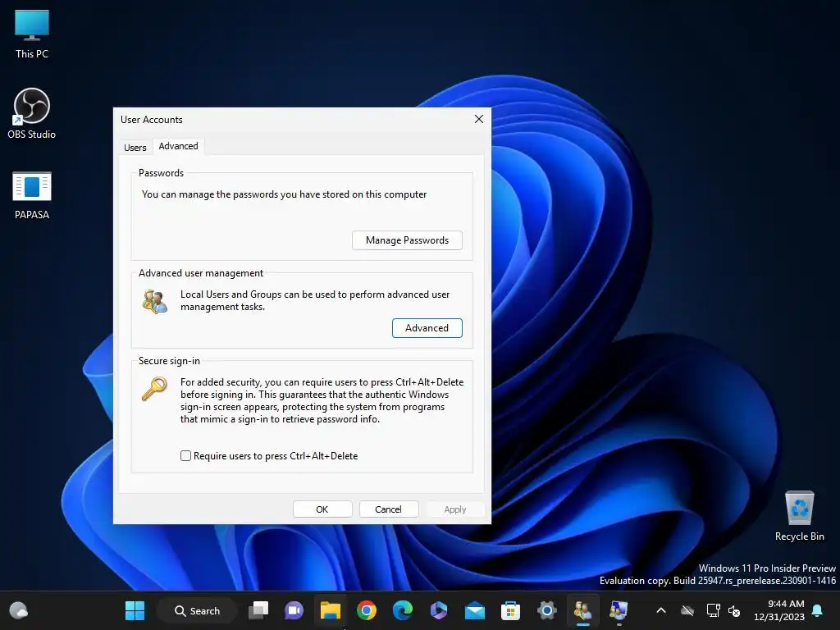Open the weather widget in the taskbar
Image resolution: width=840 pixels, height=630 pixels.
[19, 610]
